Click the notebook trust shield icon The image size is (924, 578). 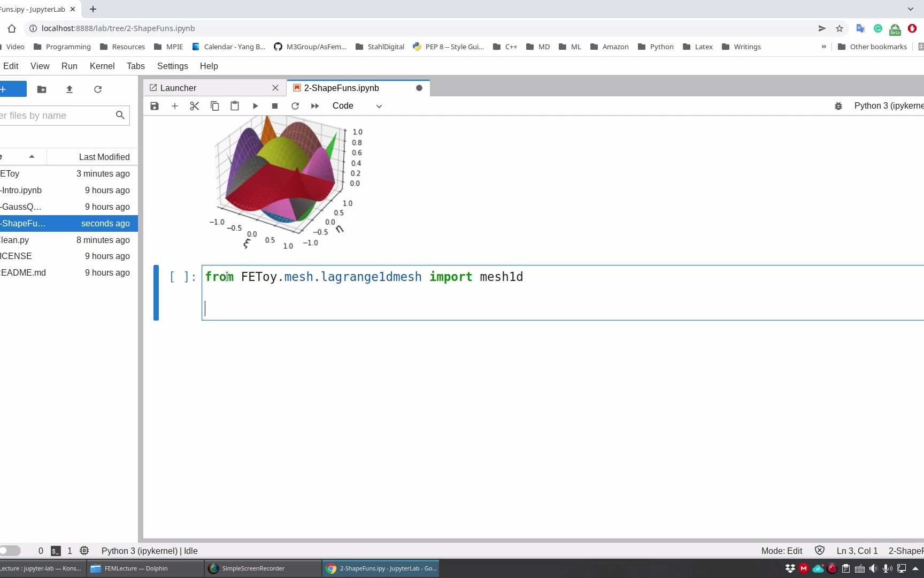coord(820,551)
